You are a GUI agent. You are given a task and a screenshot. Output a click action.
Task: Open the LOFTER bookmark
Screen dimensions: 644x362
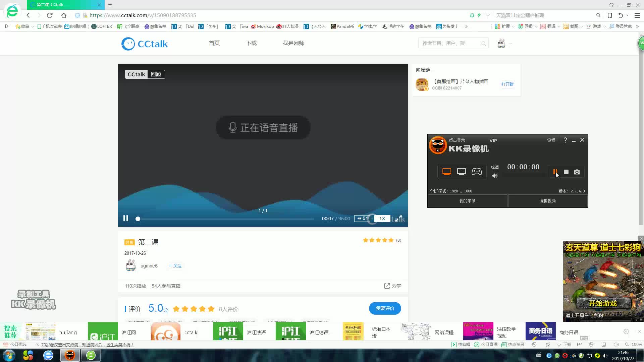[x=102, y=26]
